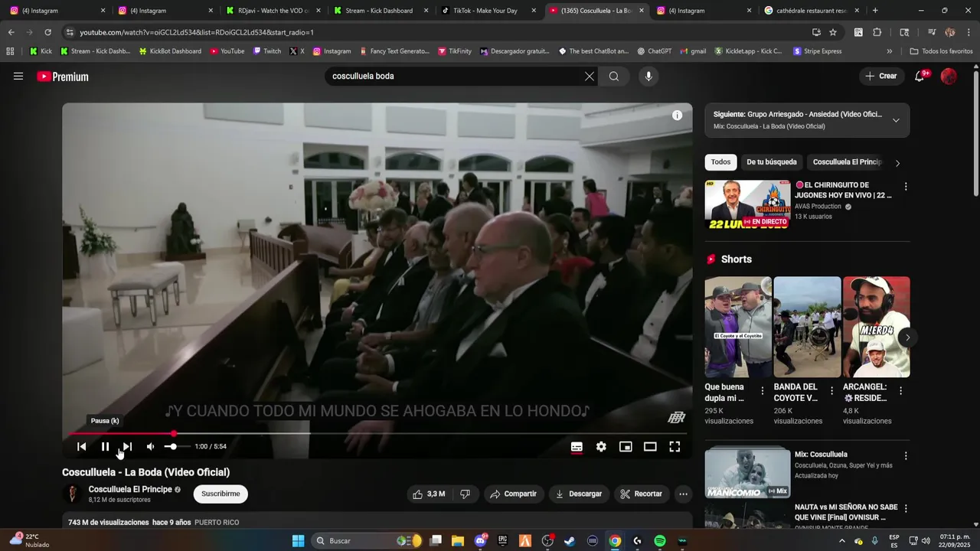The width and height of the screenshot is (980, 551).
Task: Open the Twitch bookmark
Action: click(x=266, y=51)
